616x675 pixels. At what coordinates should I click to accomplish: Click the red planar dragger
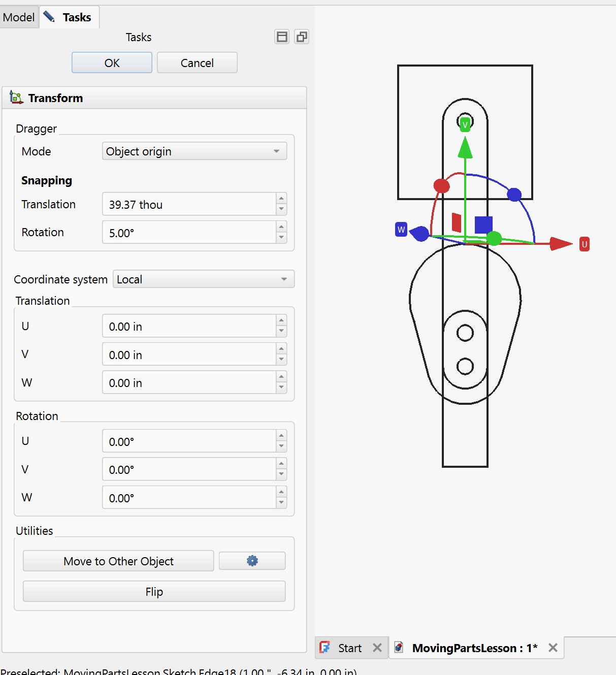(x=457, y=222)
